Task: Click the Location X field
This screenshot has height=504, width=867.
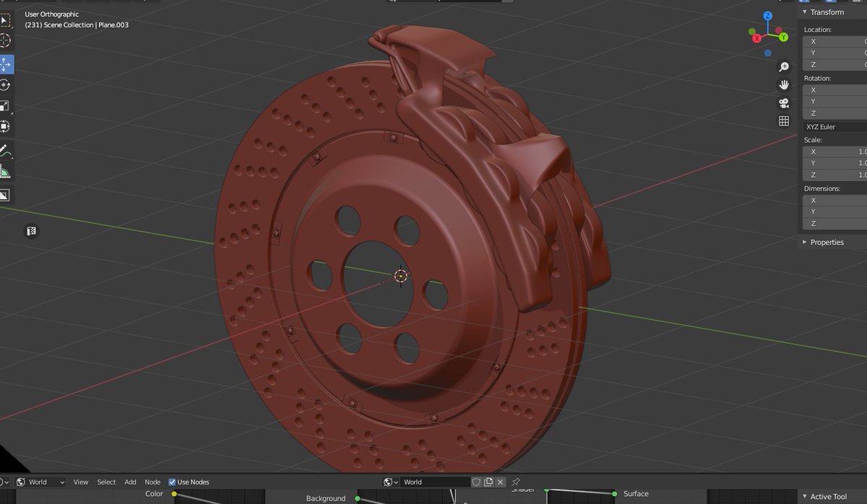Action: point(835,41)
